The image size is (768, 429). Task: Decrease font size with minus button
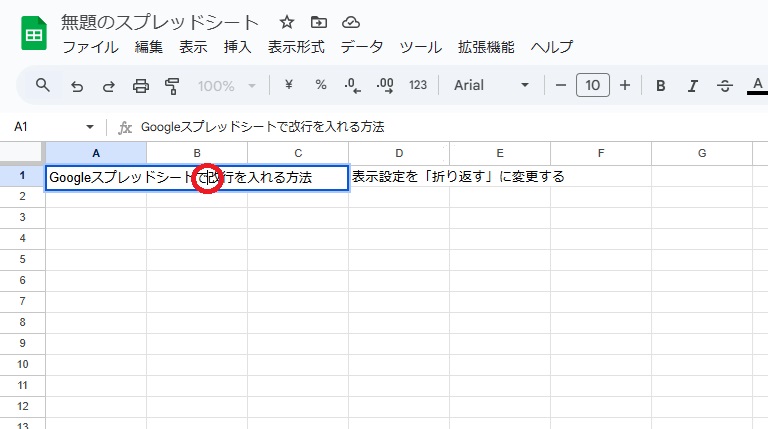pos(560,85)
